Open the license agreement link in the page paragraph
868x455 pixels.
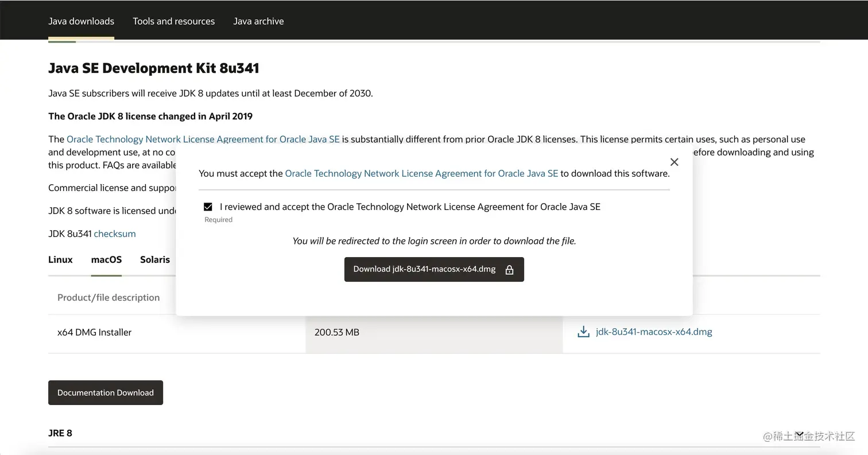(203, 139)
